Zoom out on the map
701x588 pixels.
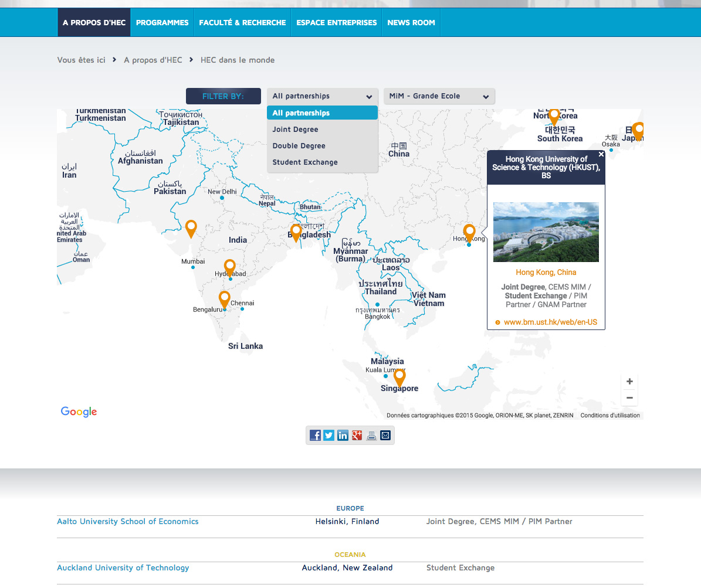tap(629, 397)
